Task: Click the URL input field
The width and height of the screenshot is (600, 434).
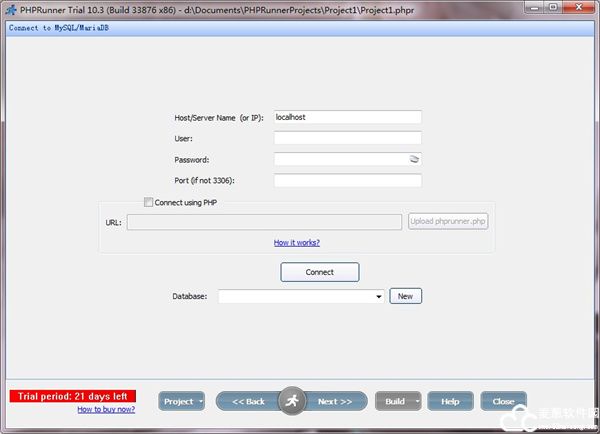Action: pos(264,222)
